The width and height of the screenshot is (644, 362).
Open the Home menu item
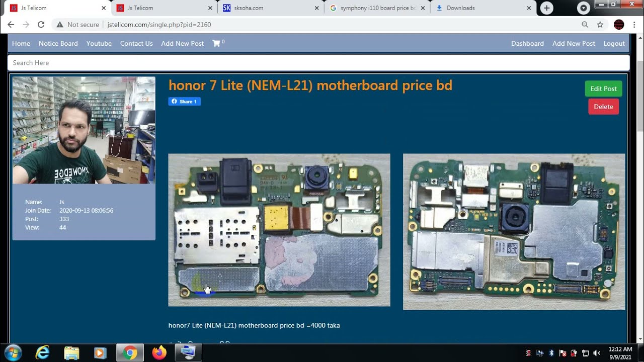21,43
